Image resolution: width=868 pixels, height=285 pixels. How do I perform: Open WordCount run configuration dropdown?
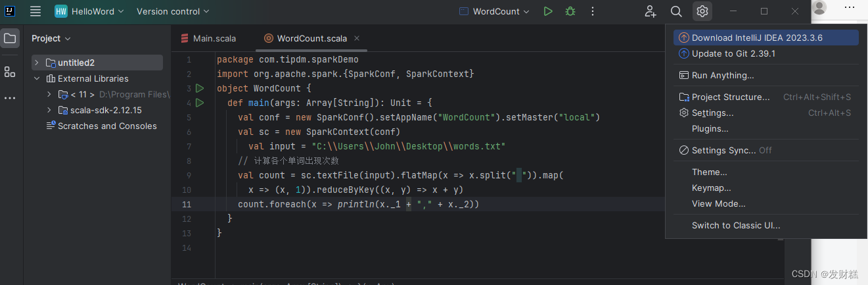[493, 11]
